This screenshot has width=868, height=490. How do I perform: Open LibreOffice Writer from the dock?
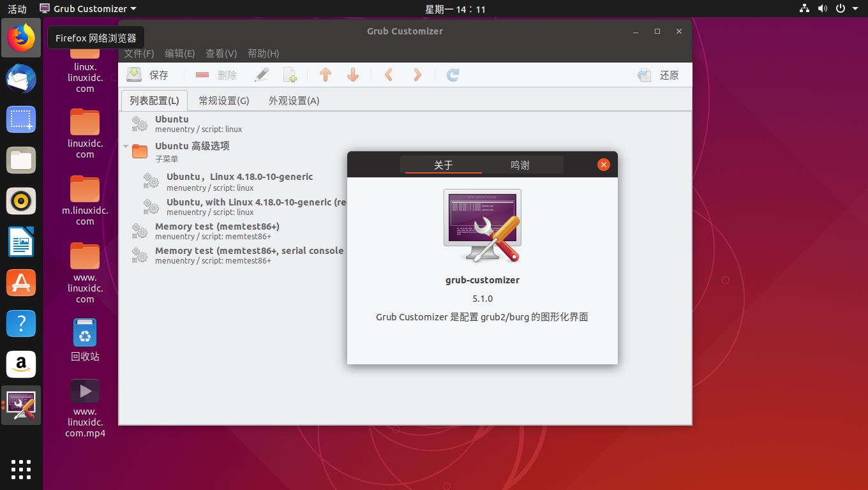coord(21,242)
